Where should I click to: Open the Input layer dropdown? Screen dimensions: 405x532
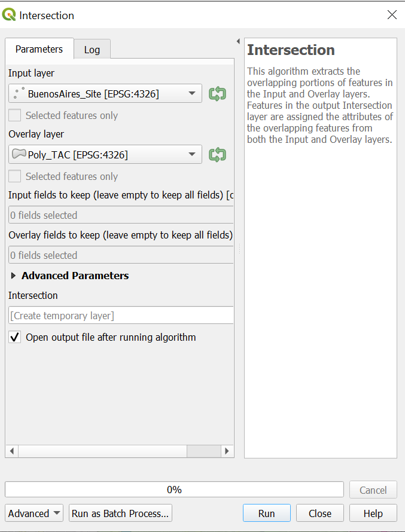[192, 94]
